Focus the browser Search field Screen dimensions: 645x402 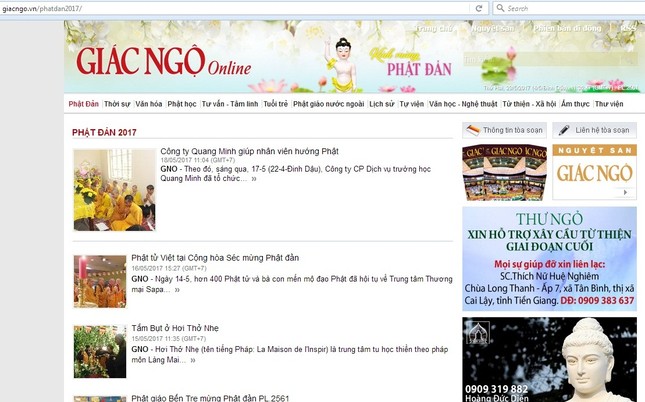click(x=569, y=8)
